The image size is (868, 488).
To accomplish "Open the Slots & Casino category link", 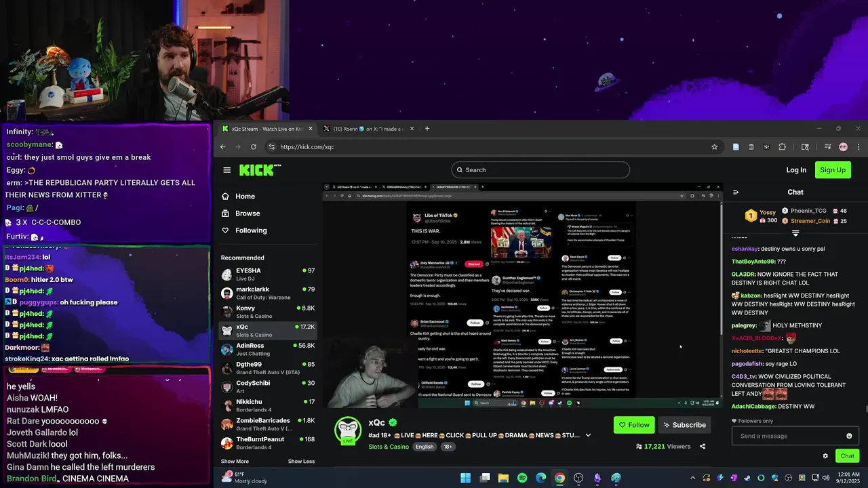I will tap(389, 447).
